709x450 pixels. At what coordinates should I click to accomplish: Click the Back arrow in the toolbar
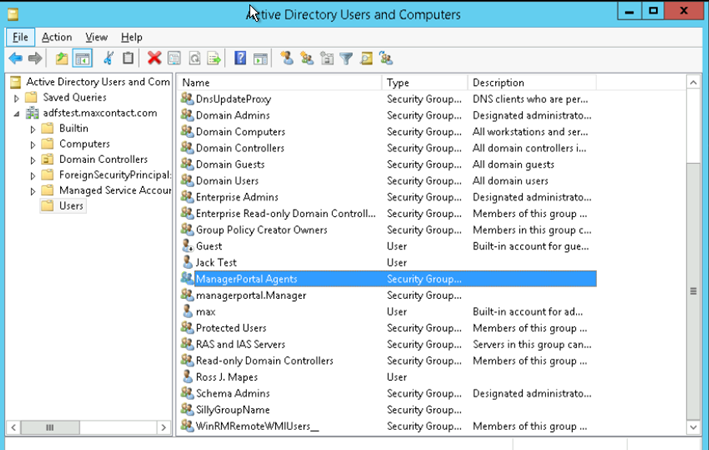[x=16, y=58]
